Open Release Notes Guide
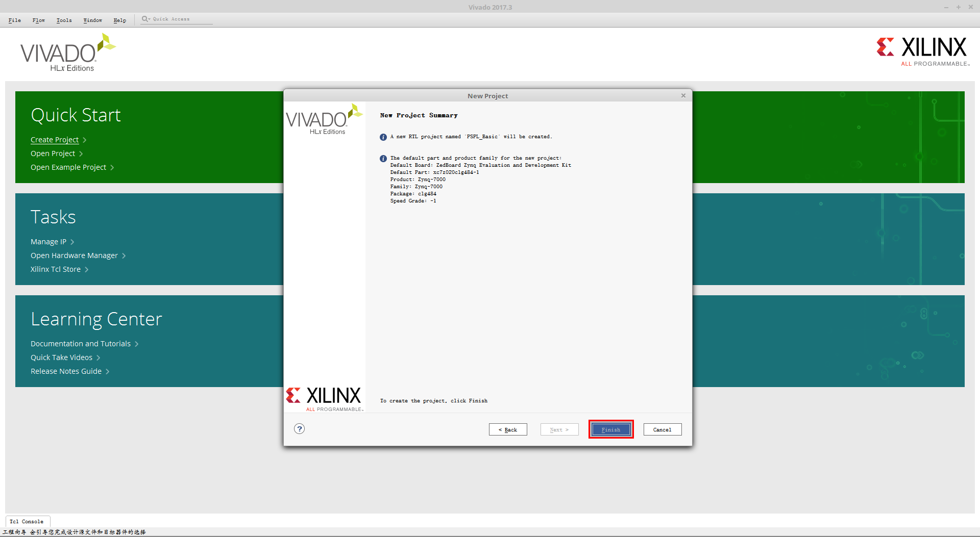This screenshot has width=980, height=537. click(x=66, y=371)
